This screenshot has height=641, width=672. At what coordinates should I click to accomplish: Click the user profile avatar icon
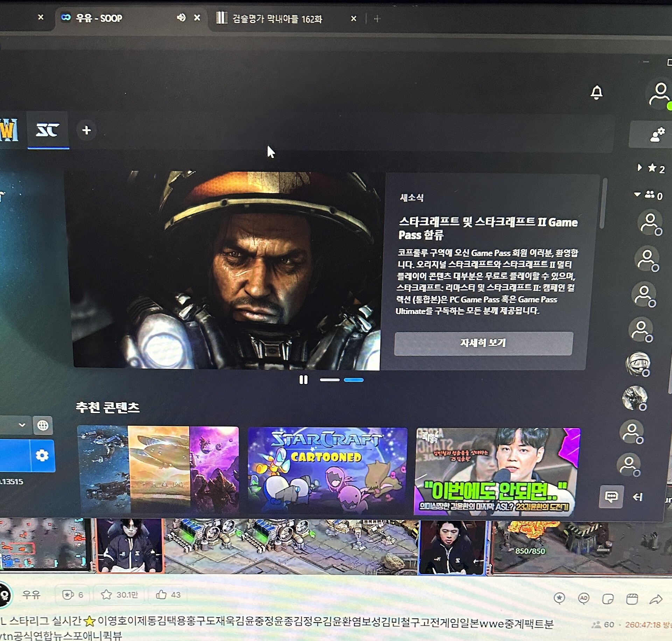point(660,94)
